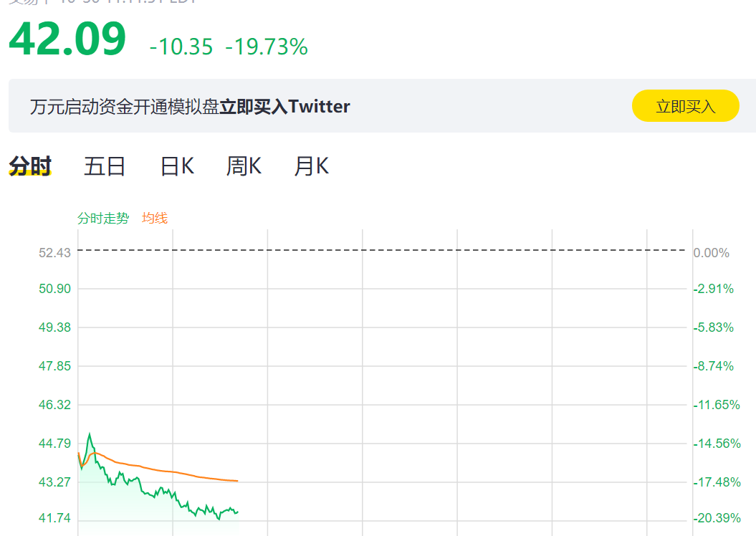Toggle the 分时走势 legend entry
The width and height of the screenshot is (756, 536).
tap(103, 219)
